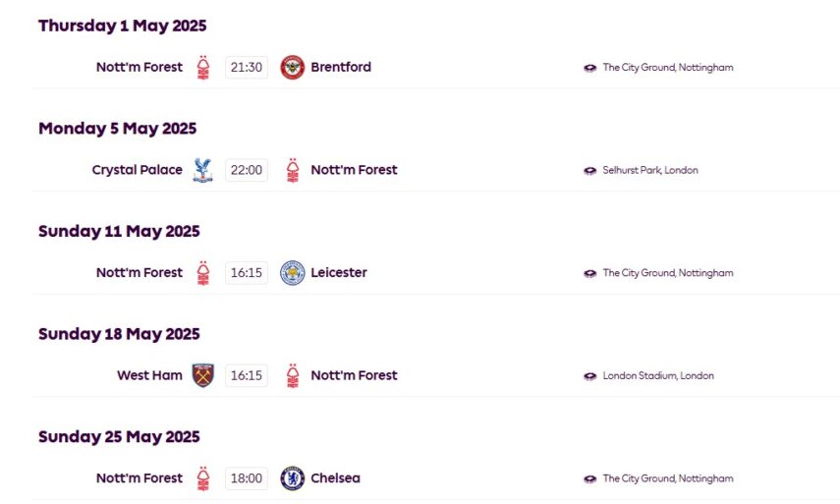The height and width of the screenshot is (504, 840).
Task: Click Nott'm Forest crest in Brentford fixture
Action: [x=202, y=68]
